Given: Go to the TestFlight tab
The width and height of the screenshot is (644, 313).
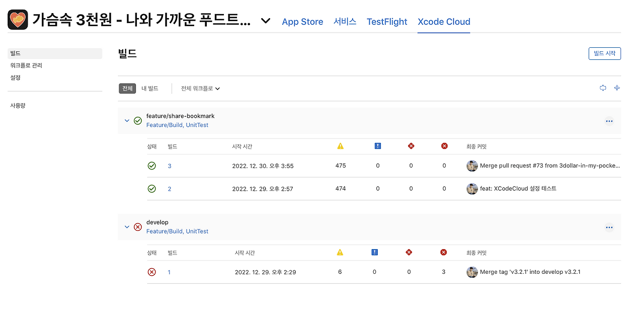Looking at the screenshot, I should 387,22.
